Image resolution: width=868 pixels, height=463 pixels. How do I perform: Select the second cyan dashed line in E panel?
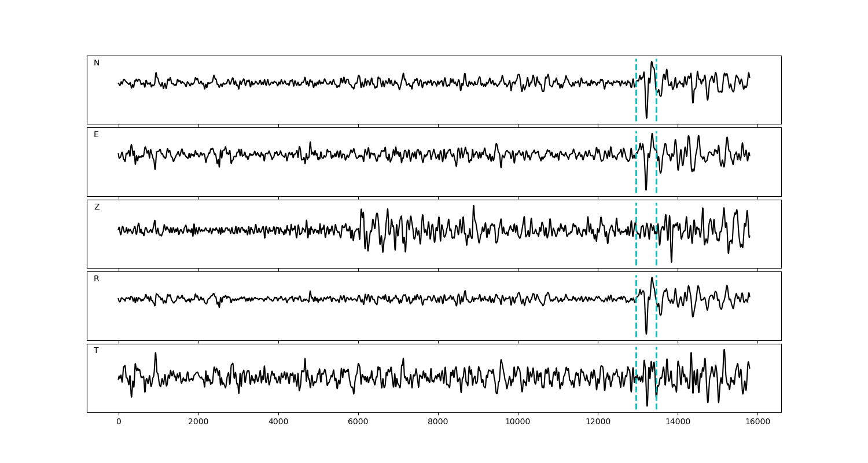(656, 174)
